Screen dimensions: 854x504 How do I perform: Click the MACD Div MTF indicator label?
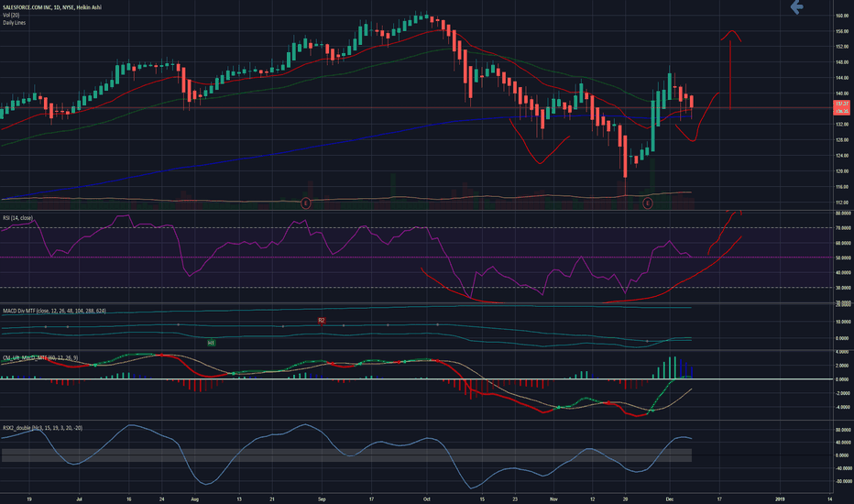click(x=54, y=312)
